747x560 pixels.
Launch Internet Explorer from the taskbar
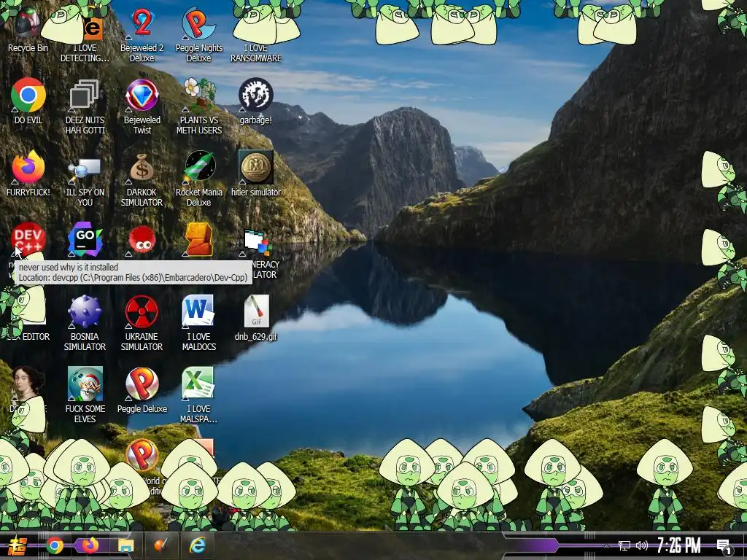pyautogui.click(x=197, y=545)
